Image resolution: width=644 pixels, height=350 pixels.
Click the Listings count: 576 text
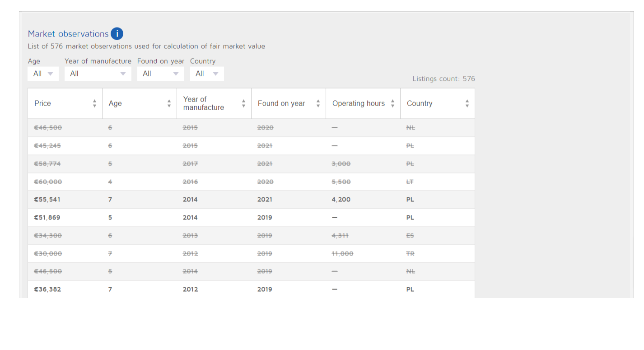443,79
